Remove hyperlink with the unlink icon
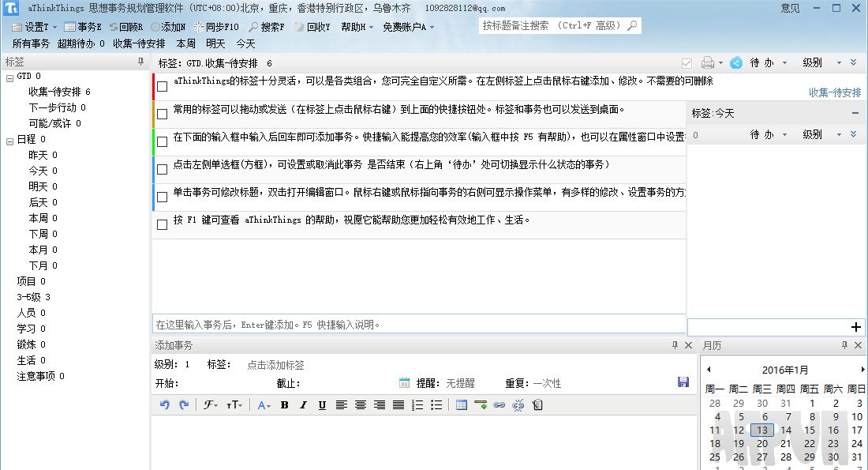 click(518, 405)
